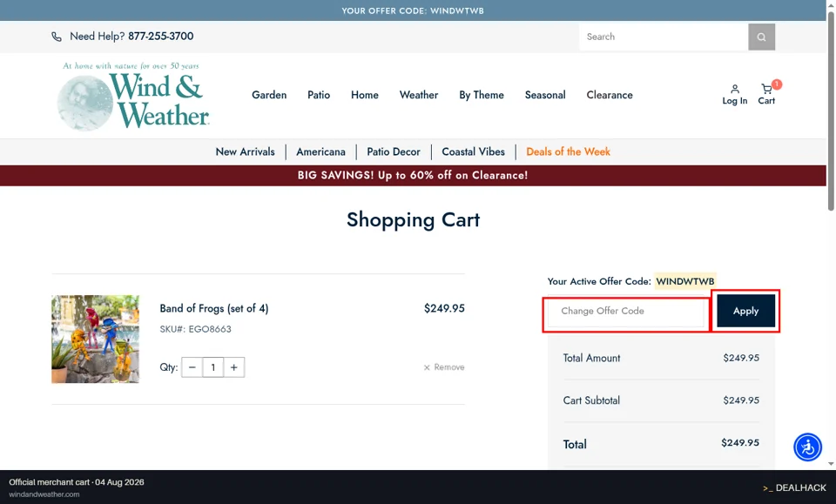Open Band of Frogs product thumbnail
Viewport: 836px width, 504px height.
coord(96,339)
